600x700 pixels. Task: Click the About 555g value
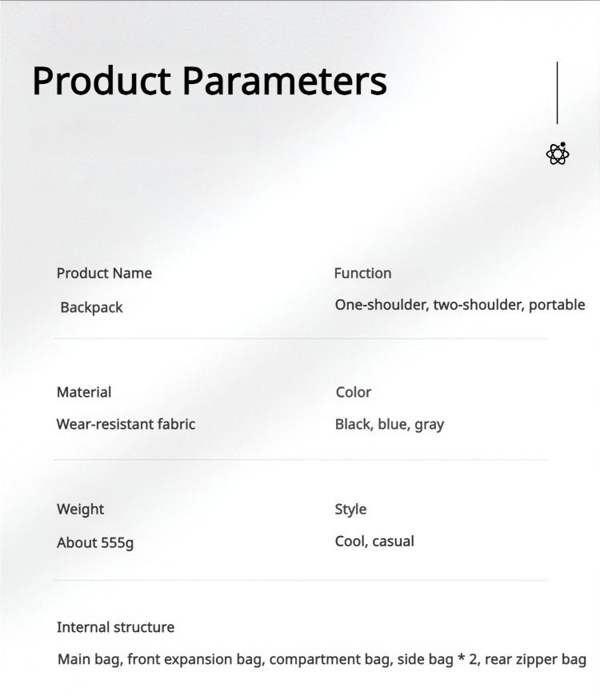pyautogui.click(x=95, y=542)
